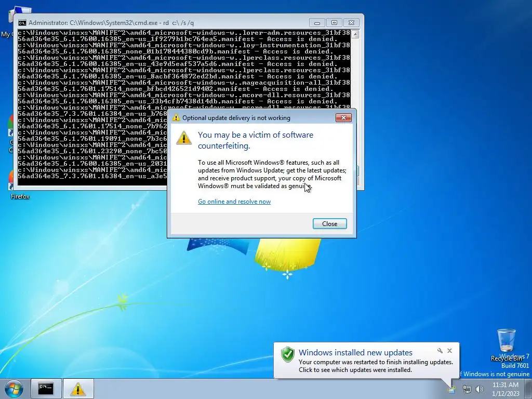Open the Recycle Bin desktop icon
Image resolution: width=532 pixels, height=399 pixels.
[x=506, y=344]
